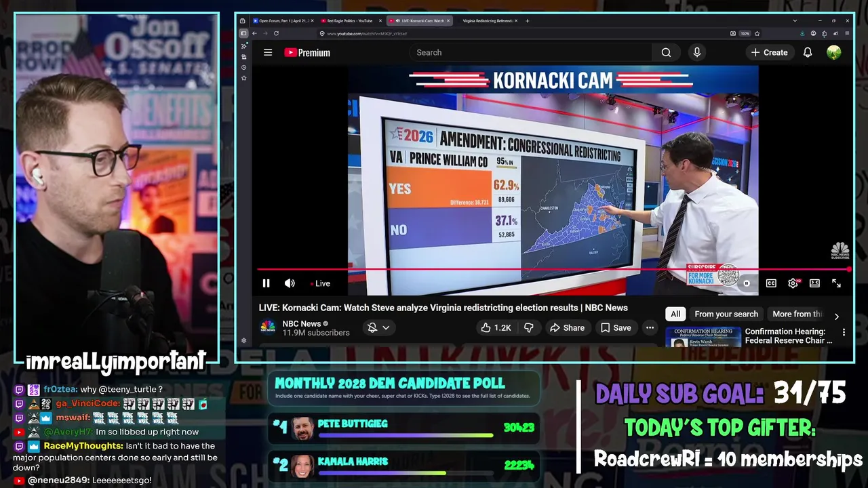Open the Confirmation Hearing video title
Screen dimensions: 868x488
pyautogui.click(x=789, y=336)
